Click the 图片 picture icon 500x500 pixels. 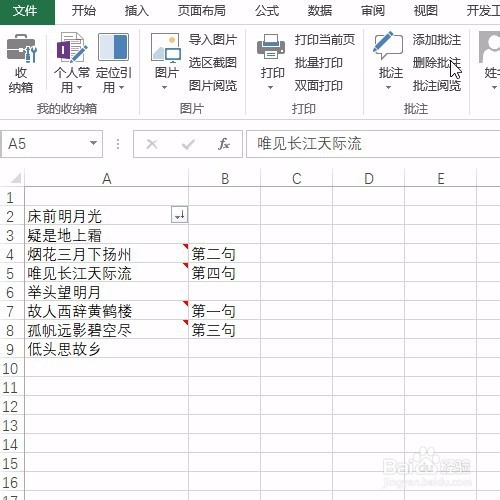coord(166,48)
